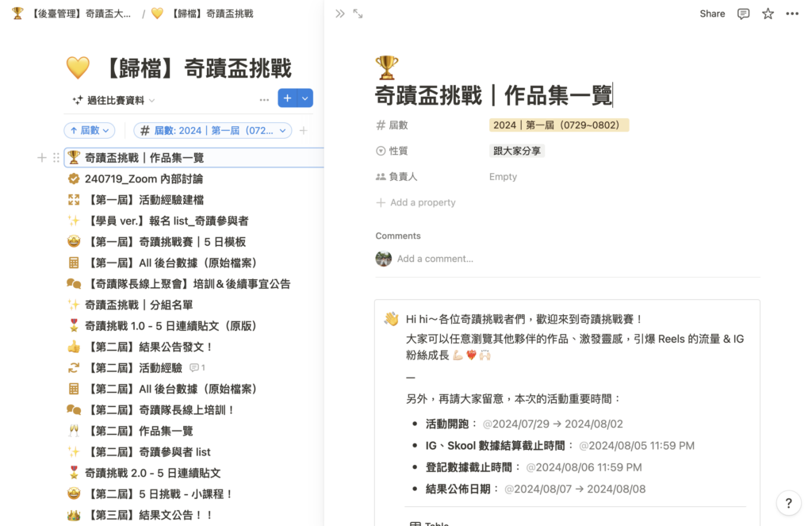The height and width of the screenshot is (526, 812).
Task: Open the page comments speech bubble icon
Action: (743, 13)
